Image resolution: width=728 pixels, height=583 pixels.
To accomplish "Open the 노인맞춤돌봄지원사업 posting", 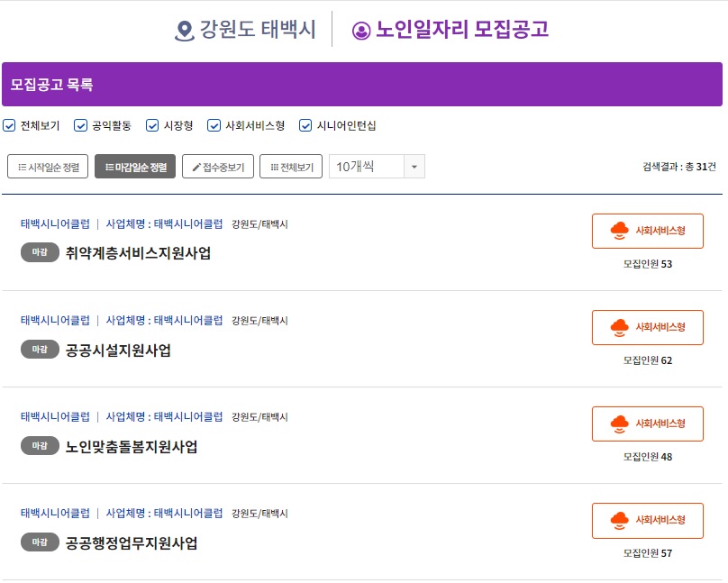I will click(x=132, y=447).
